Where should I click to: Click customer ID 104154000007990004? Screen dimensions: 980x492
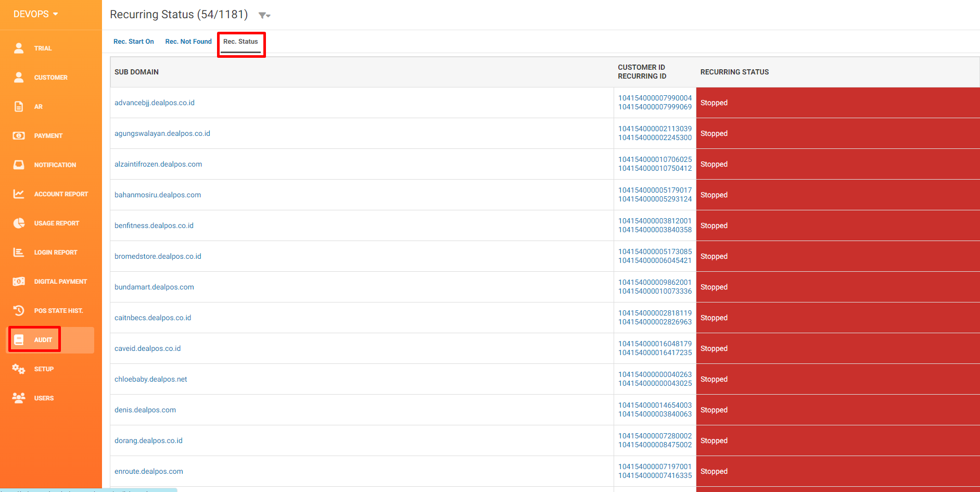pos(655,98)
